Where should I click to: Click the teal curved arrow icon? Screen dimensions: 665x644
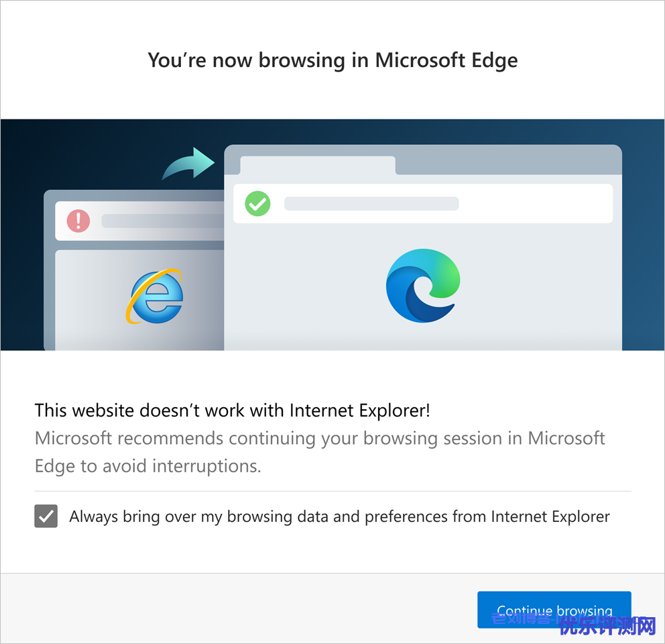[x=188, y=164]
